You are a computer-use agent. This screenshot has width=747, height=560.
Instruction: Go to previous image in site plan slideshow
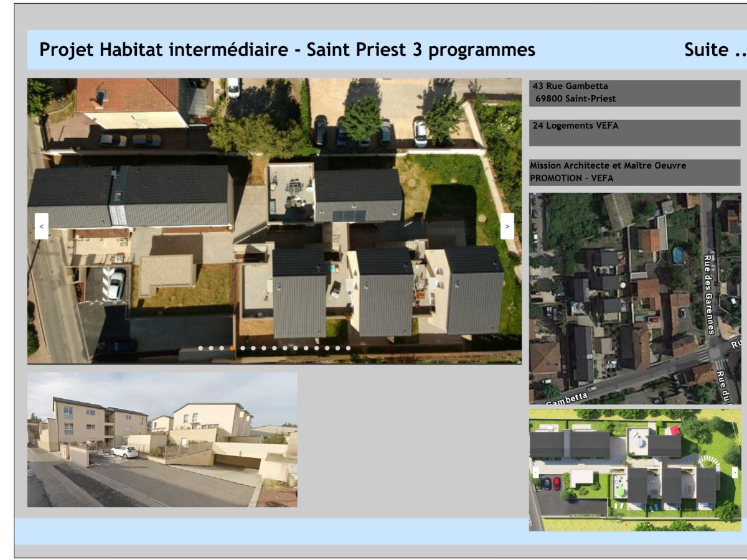coord(535,472)
